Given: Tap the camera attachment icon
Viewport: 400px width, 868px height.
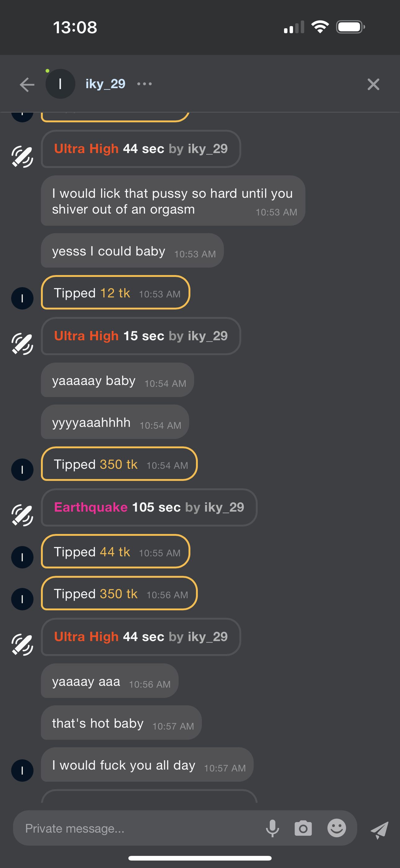Looking at the screenshot, I should coord(303,828).
